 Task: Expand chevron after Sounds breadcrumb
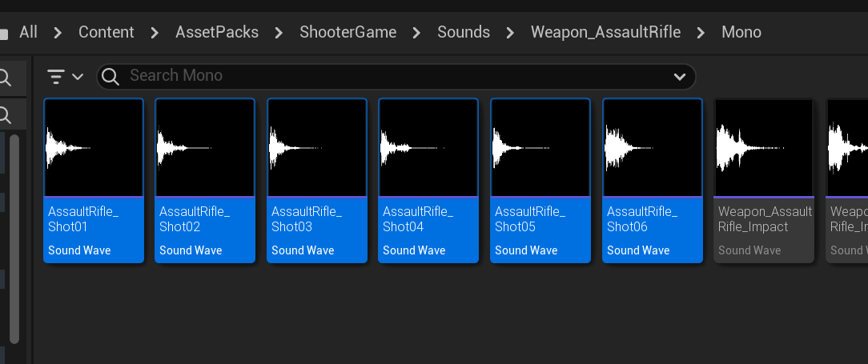[510, 33]
